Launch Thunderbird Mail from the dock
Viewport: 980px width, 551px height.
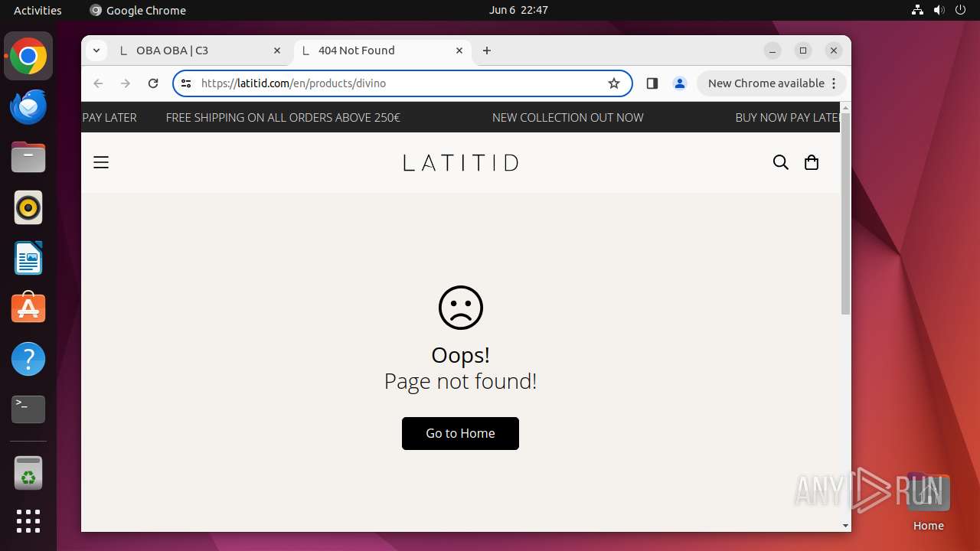(x=28, y=106)
